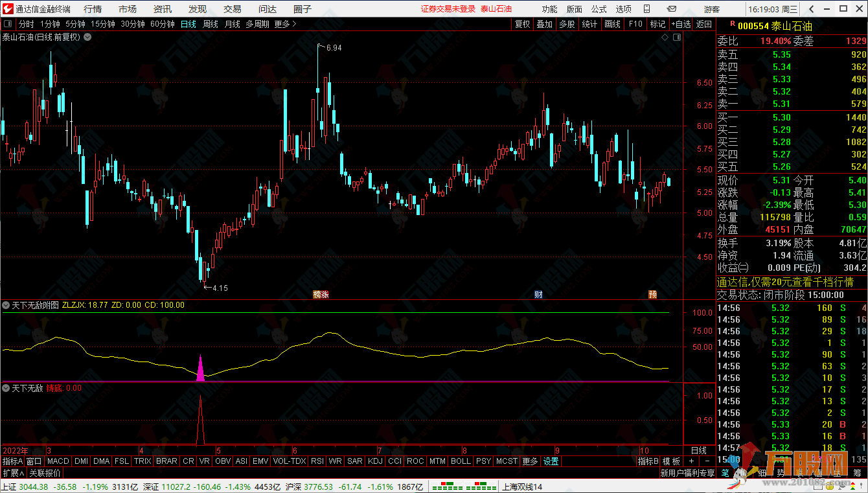The height and width of the screenshot is (493, 868).
Task: Apply RSI indicator
Action: point(317,461)
